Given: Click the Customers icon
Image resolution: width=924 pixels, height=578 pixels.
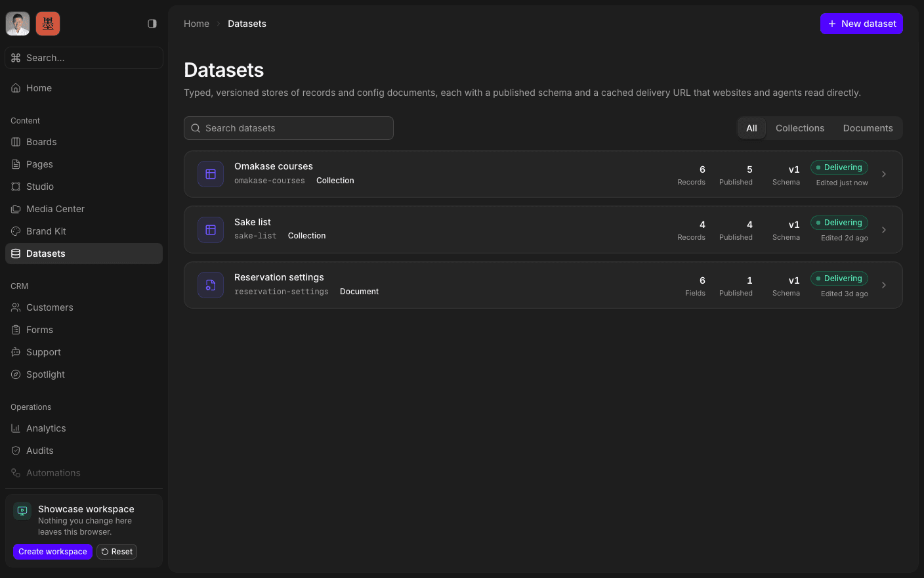Looking at the screenshot, I should coord(16,307).
